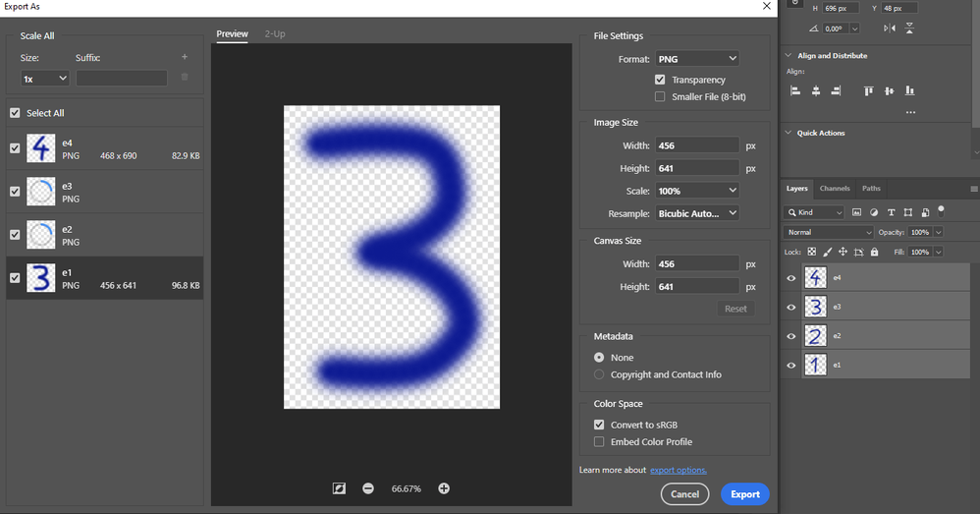The width and height of the screenshot is (980, 514).
Task: Zoom in the preview
Action: [444, 488]
